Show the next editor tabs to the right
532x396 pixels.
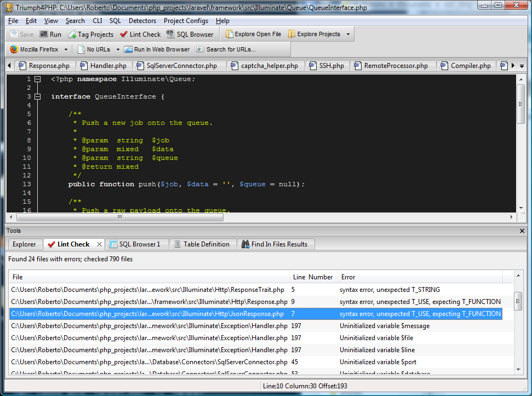[513, 66]
